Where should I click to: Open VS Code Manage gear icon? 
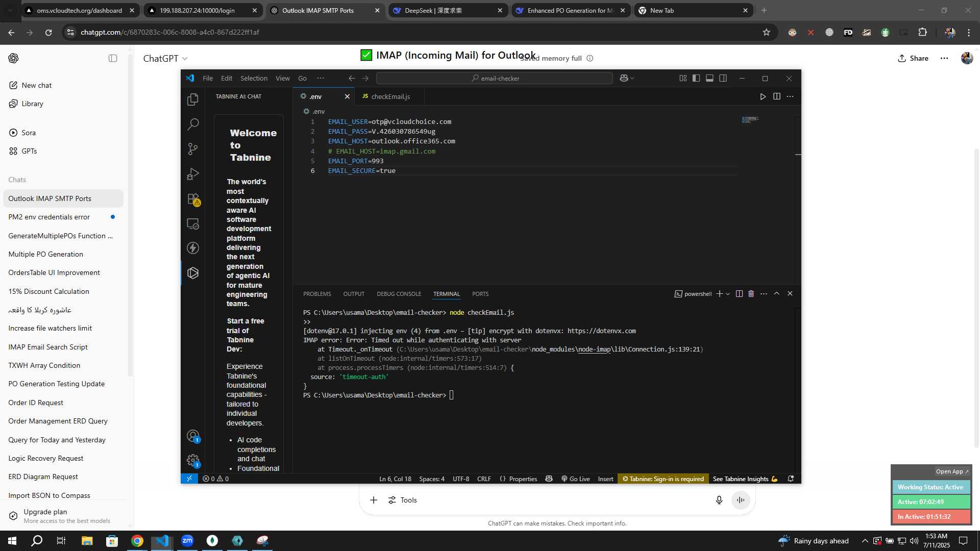pos(193,461)
